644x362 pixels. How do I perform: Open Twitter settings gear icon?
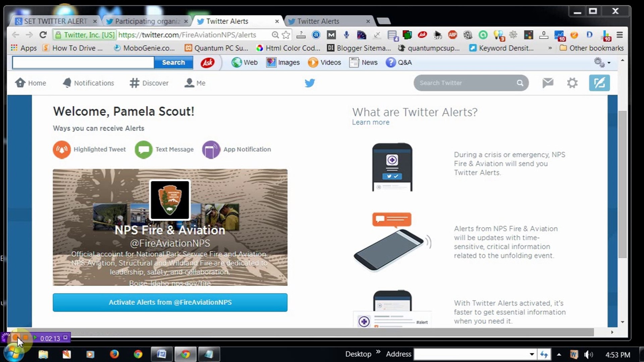(x=572, y=83)
